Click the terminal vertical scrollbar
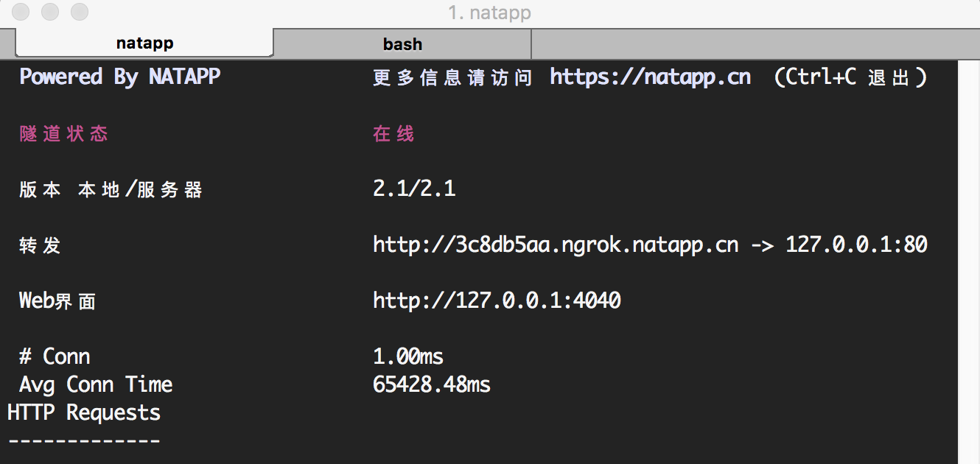Screen dimensions: 980x464 (x=968, y=261)
